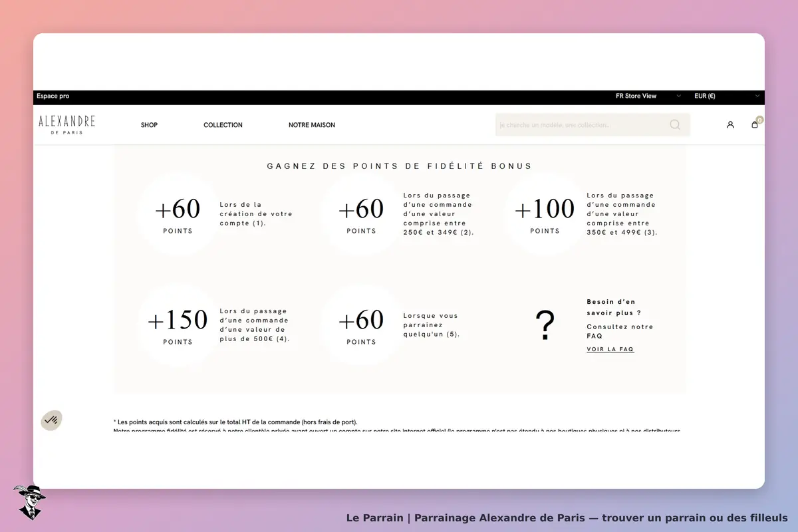This screenshot has width=798, height=532.
Task: Click the large question mark icon
Action: pos(545,326)
